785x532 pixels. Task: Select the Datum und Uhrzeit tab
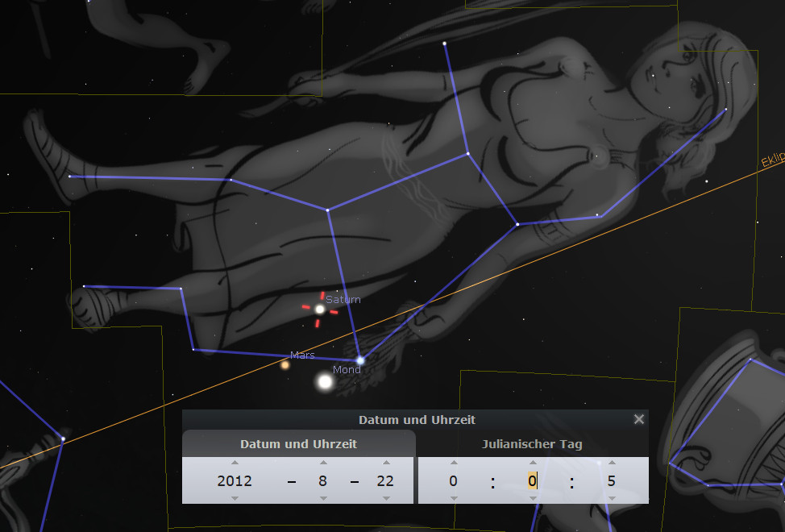click(298, 444)
